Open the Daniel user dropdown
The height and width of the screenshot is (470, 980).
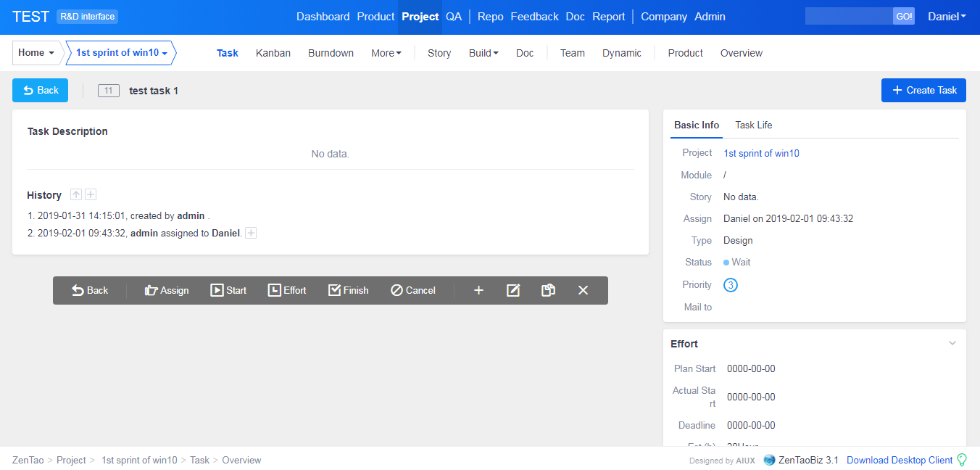point(947,17)
